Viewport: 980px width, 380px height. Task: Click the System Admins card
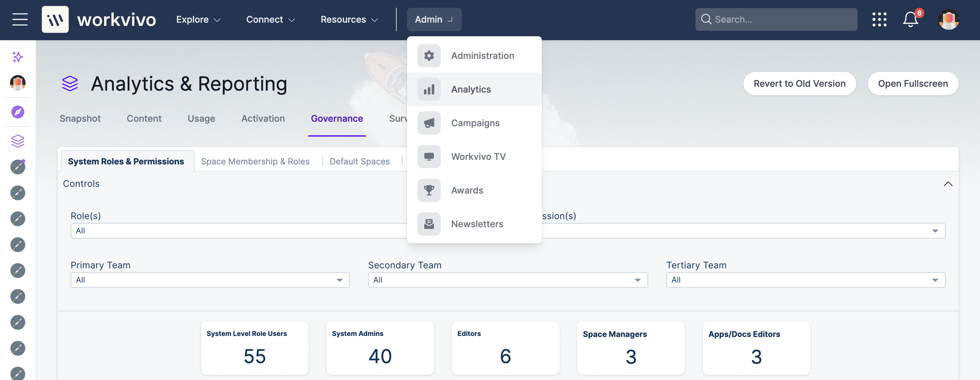click(x=380, y=348)
